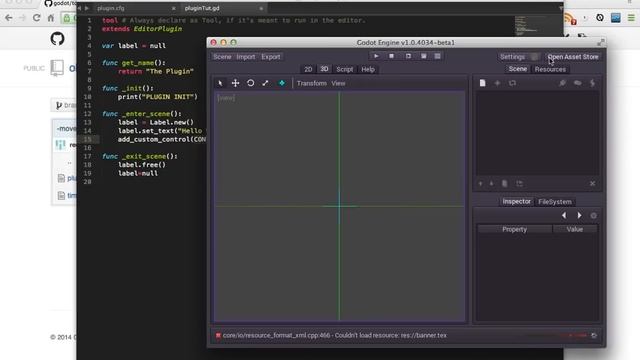Create a new scene via page icon

click(x=482, y=83)
